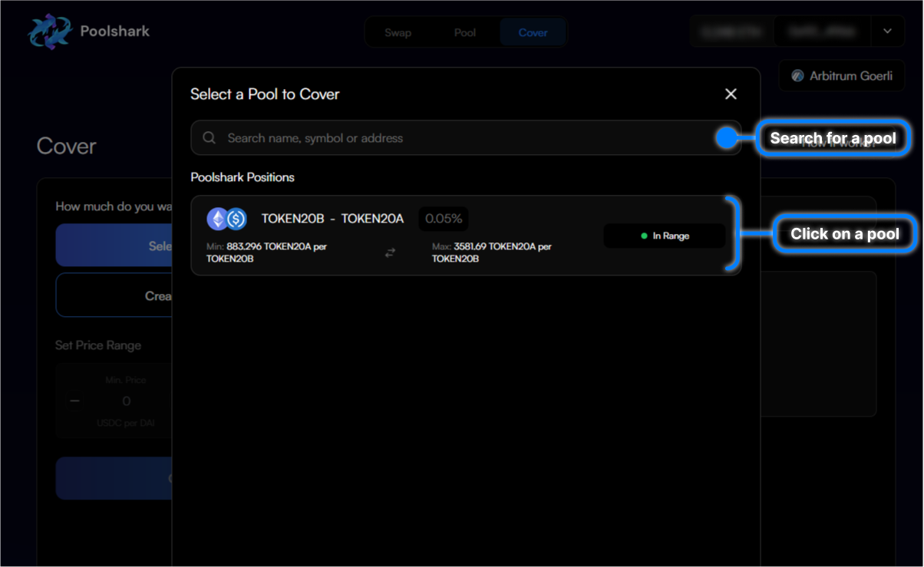Screen dimensions: 924x567
Task: Click the blue annotation dot beside search
Action: tap(726, 138)
